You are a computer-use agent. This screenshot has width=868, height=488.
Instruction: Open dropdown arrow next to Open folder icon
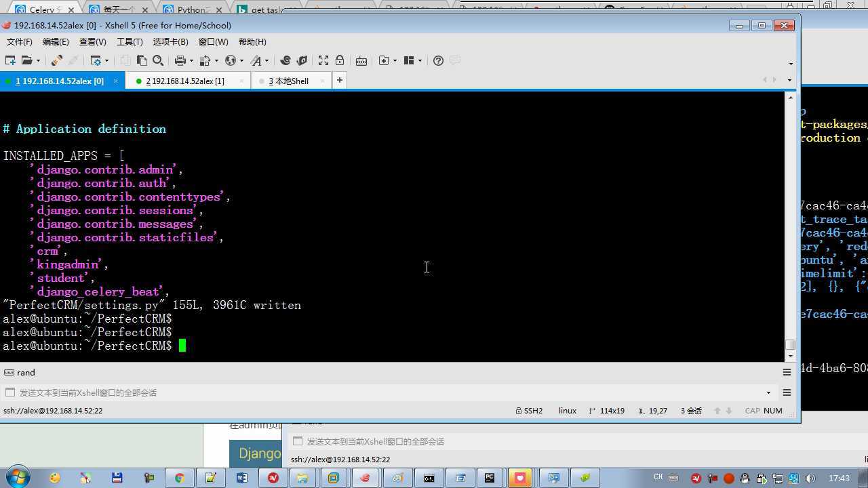coord(38,61)
